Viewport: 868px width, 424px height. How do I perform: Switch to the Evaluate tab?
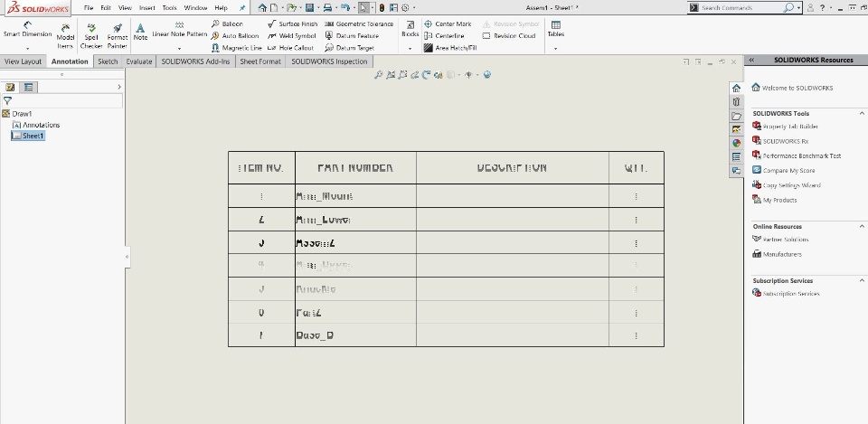coord(139,61)
